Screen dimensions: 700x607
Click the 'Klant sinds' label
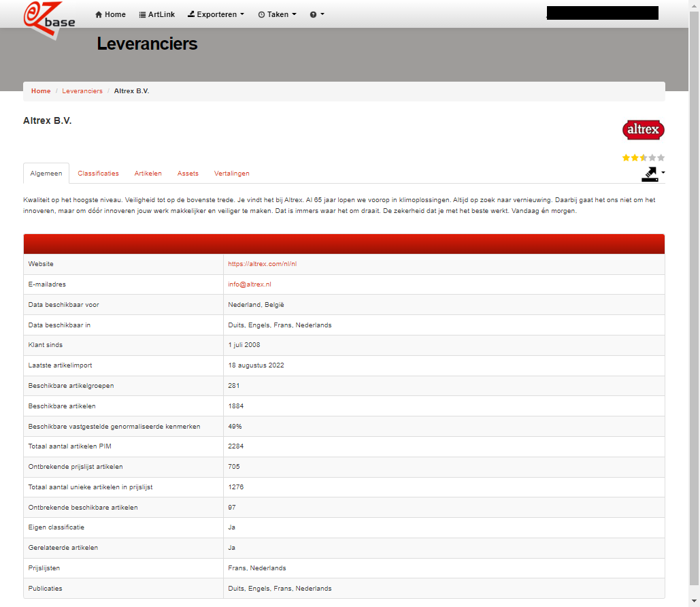coord(46,345)
